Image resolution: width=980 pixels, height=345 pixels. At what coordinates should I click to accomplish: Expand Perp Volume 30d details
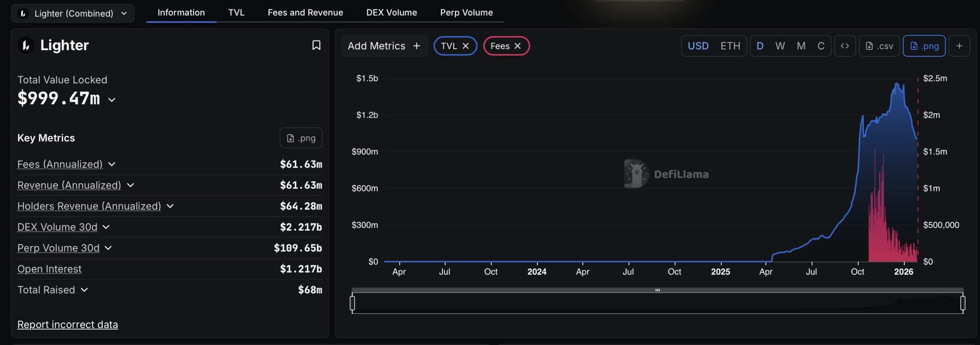coord(108,248)
